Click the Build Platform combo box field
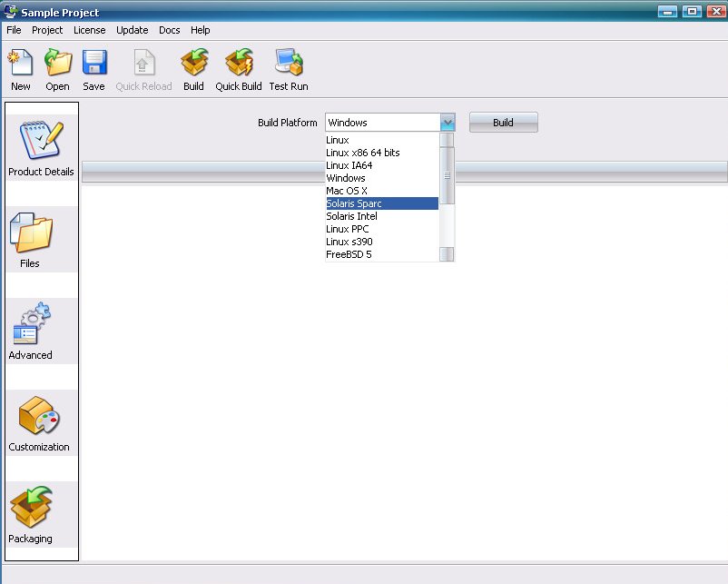This screenshot has width=728, height=584. pyautogui.click(x=389, y=123)
